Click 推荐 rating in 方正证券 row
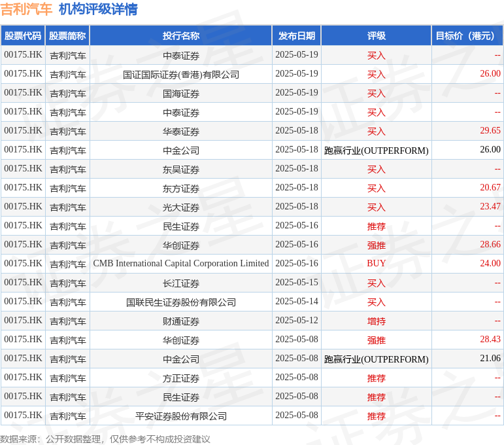The height and width of the screenshot is (445, 504). (x=377, y=378)
